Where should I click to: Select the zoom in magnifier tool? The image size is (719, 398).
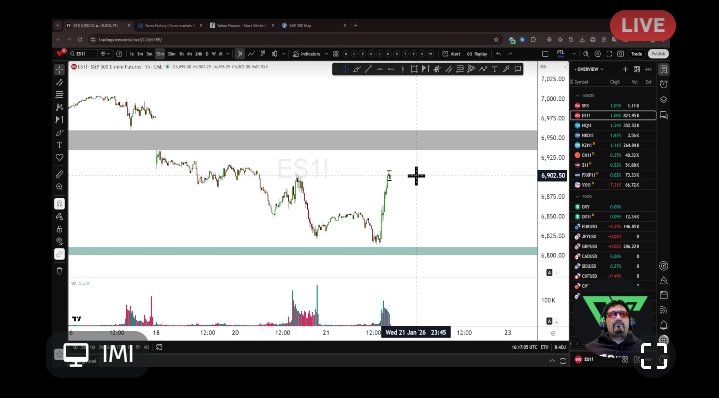(x=59, y=187)
